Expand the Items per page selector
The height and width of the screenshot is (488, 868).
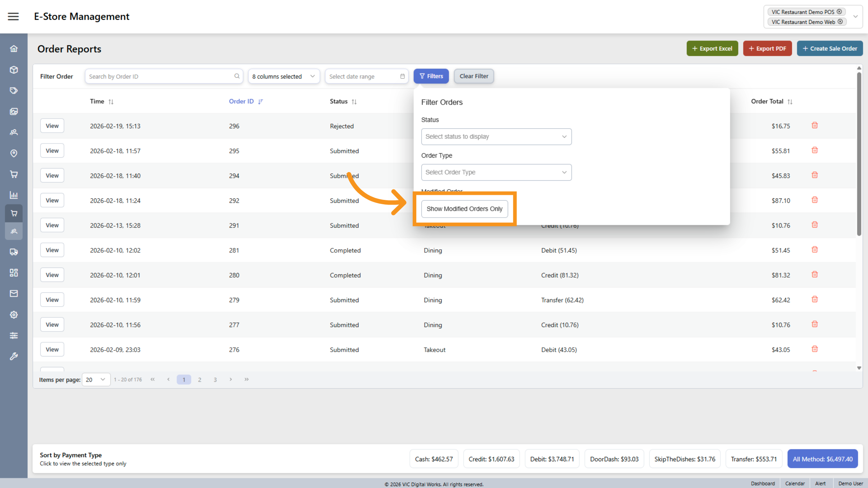pyautogui.click(x=96, y=379)
